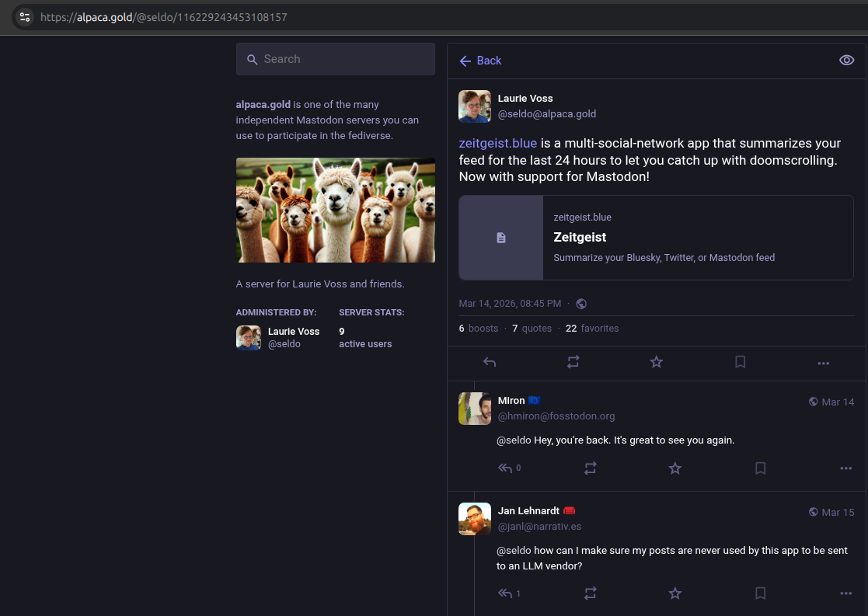Open the 6 boosts list
This screenshot has height=616, width=868.
(478, 329)
